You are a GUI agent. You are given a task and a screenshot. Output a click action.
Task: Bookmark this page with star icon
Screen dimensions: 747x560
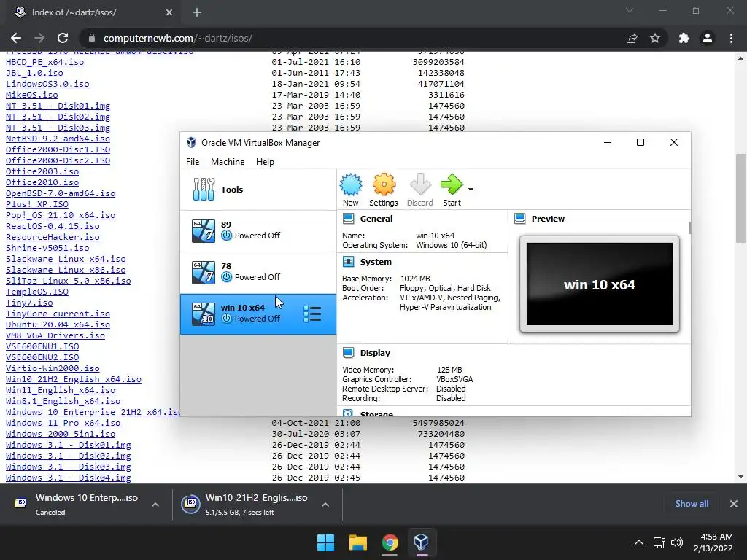pos(655,38)
